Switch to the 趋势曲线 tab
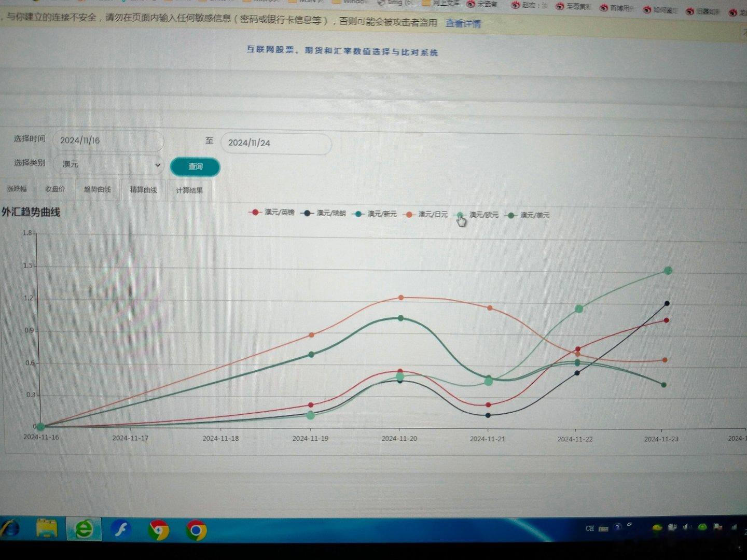747x560 pixels. (98, 190)
